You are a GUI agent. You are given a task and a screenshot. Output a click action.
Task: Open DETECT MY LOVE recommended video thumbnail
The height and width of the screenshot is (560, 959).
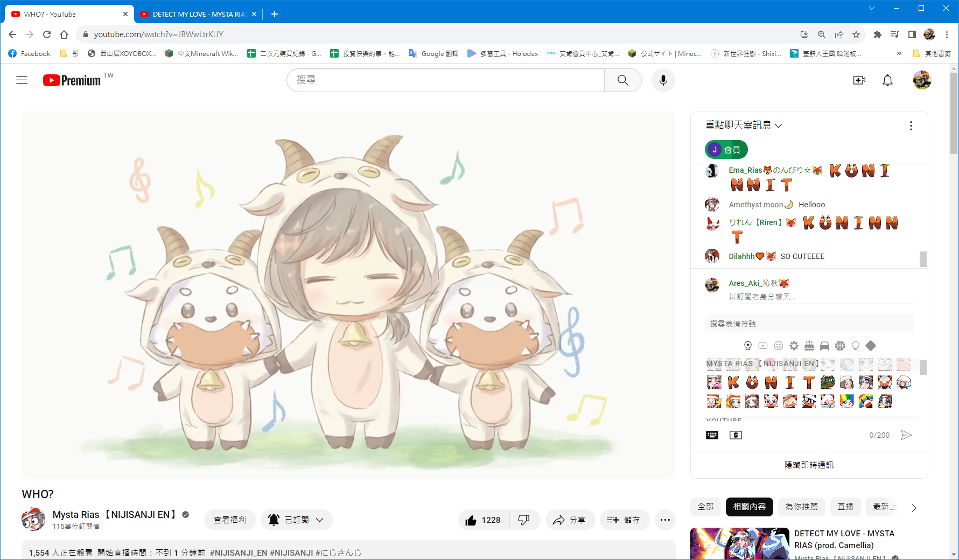pos(740,544)
